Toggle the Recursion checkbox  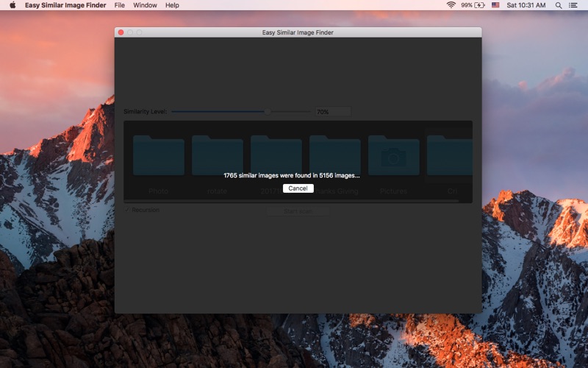[x=127, y=210]
